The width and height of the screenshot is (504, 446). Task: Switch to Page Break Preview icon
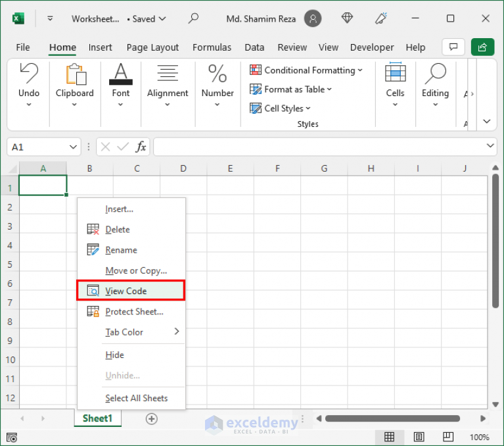[x=447, y=437]
